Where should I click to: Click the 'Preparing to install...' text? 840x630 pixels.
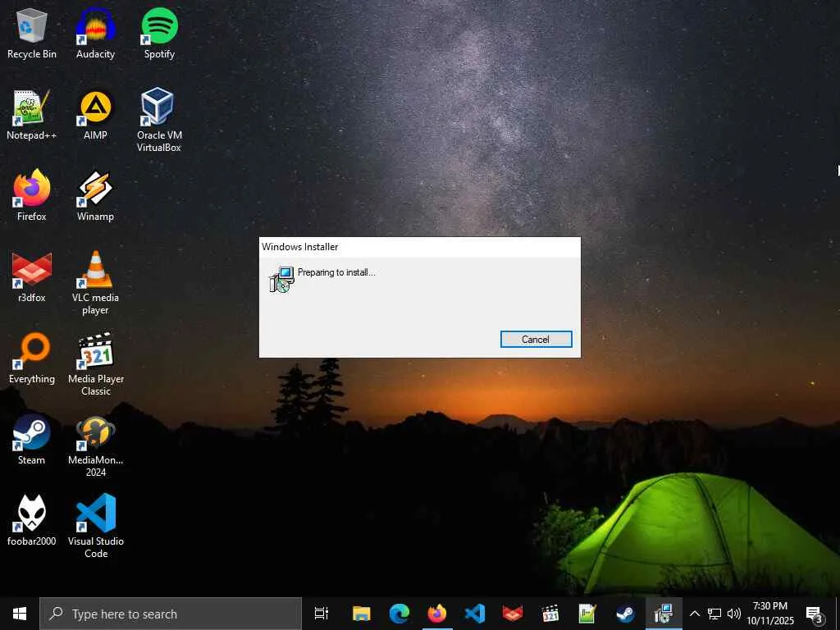click(x=336, y=272)
